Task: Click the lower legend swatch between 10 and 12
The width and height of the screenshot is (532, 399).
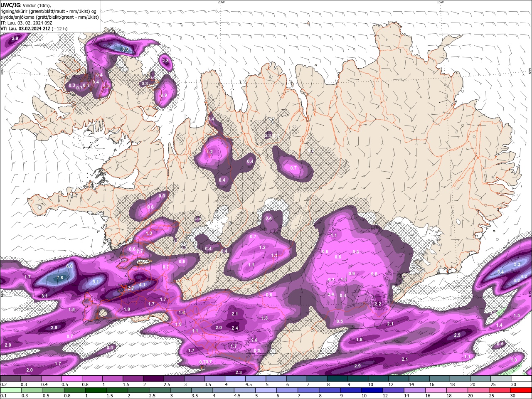Action: coord(372,390)
